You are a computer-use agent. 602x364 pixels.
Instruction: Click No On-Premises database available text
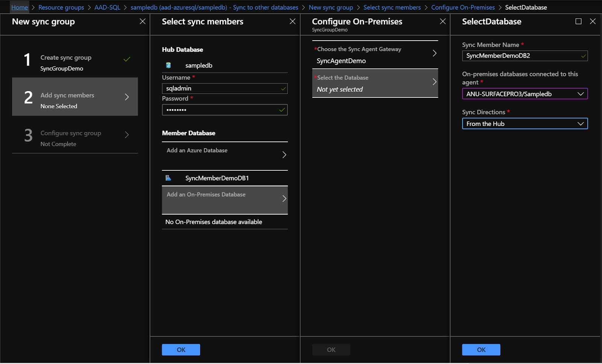[x=214, y=222]
